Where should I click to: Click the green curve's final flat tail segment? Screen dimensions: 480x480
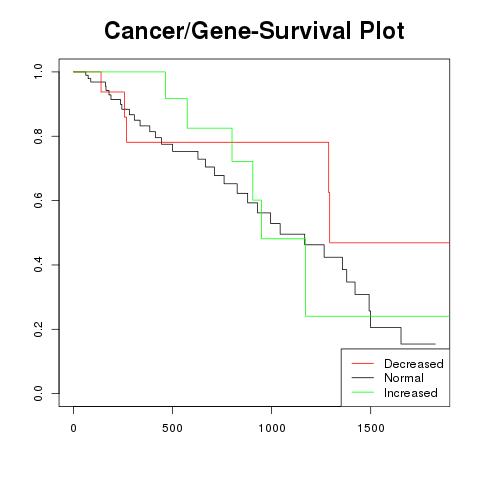coord(377,316)
